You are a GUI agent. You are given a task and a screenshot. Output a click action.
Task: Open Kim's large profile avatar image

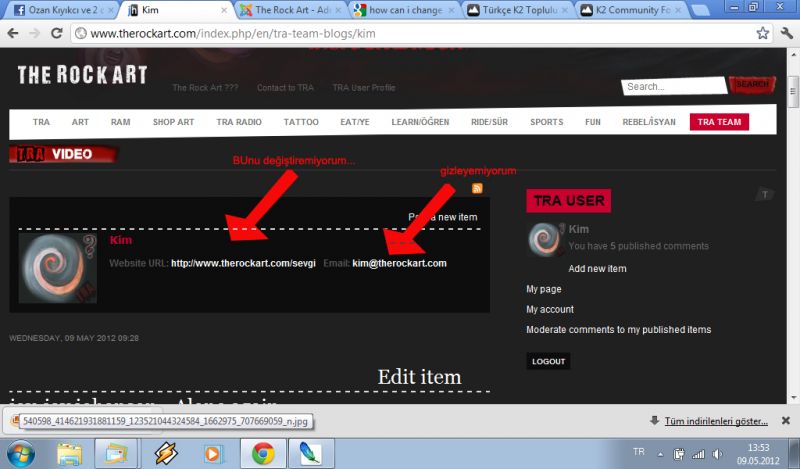pos(57,268)
